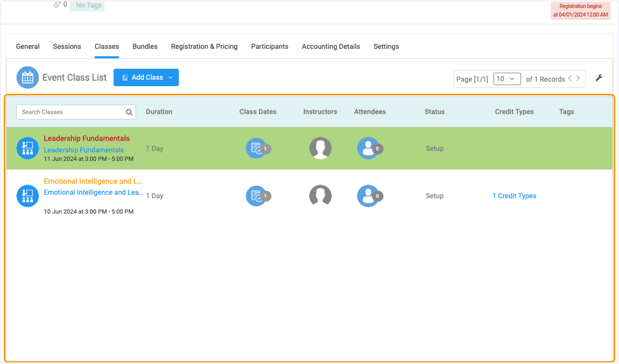Click the Event Class List calendar icon
Viewport: 619px width, 364px height.
click(28, 78)
